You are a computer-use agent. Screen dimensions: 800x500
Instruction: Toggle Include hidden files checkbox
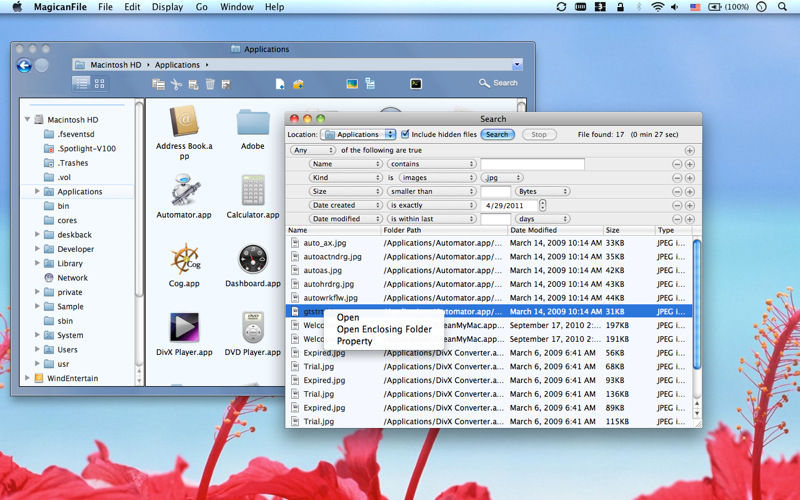405,134
